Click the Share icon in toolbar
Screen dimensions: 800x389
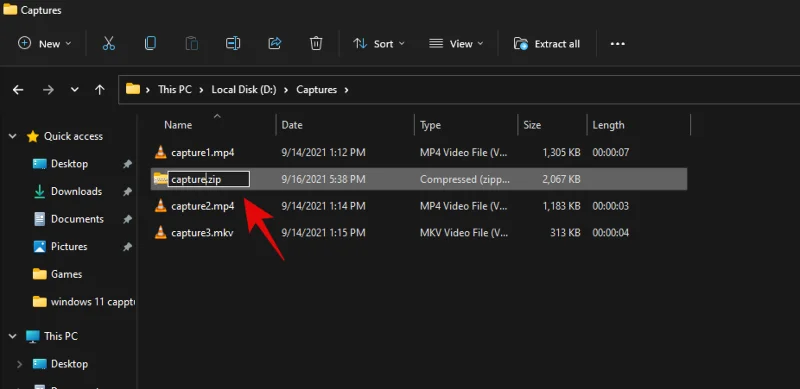pyautogui.click(x=274, y=44)
